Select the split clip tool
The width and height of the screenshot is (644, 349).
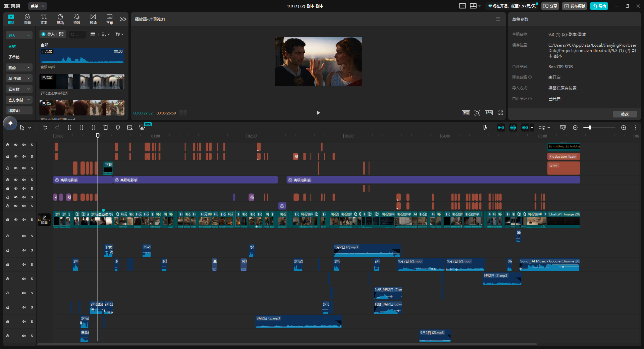[69, 128]
